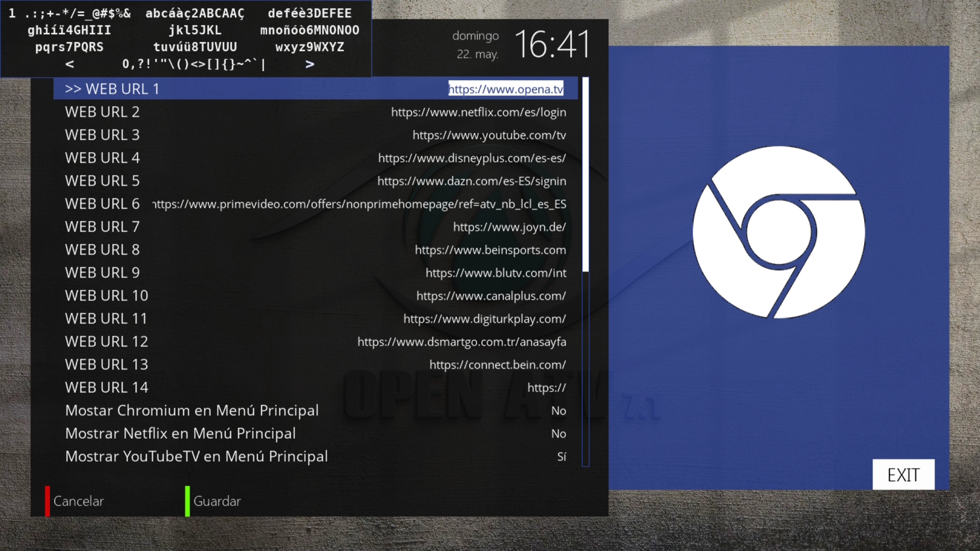Select the abc2ABC key group
Screen dimensions: 980x551
pos(195,13)
